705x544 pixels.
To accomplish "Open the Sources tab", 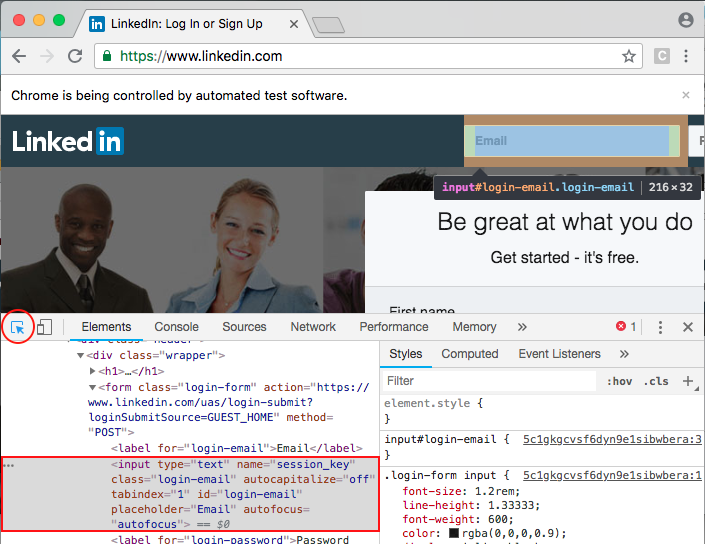I will (244, 327).
